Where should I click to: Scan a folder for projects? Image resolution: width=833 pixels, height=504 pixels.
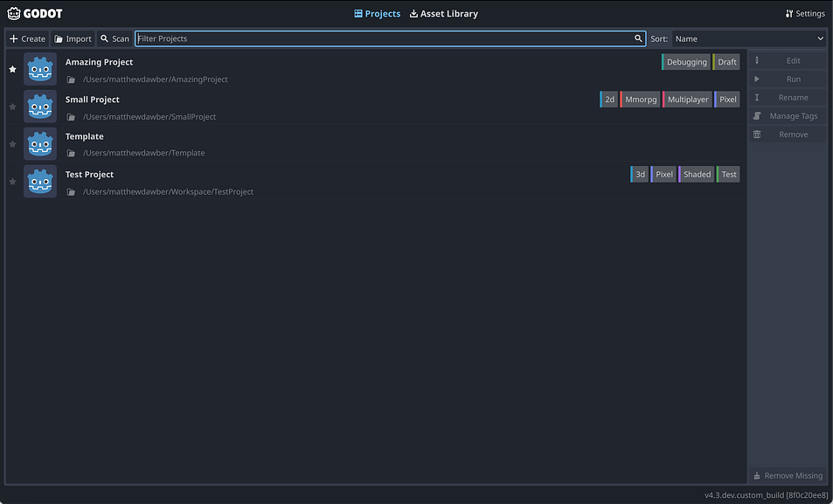pos(115,38)
